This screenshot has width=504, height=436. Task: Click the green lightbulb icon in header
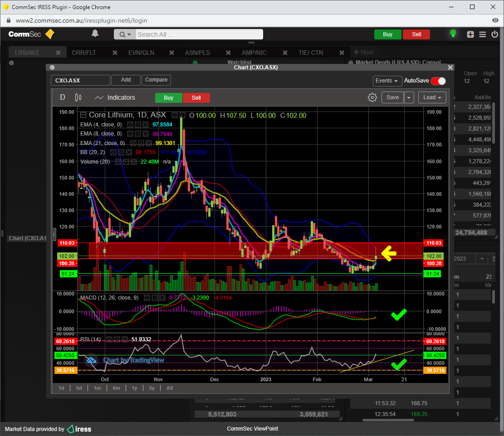pyautogui.click(x=453, y=34)
